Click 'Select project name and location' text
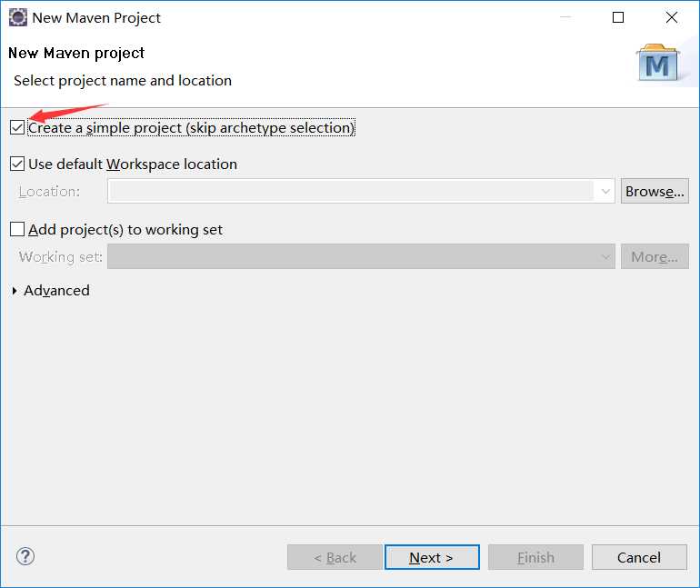700x588 pixels. coord(123,81)
